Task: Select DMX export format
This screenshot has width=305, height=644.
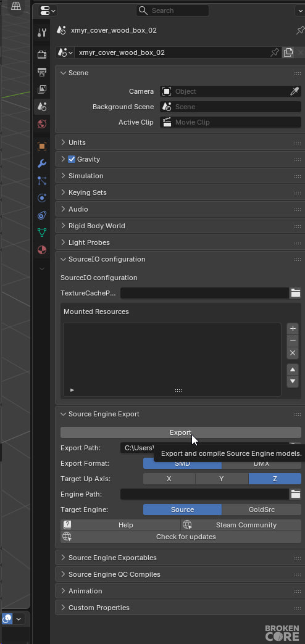Action: (261, 464)
